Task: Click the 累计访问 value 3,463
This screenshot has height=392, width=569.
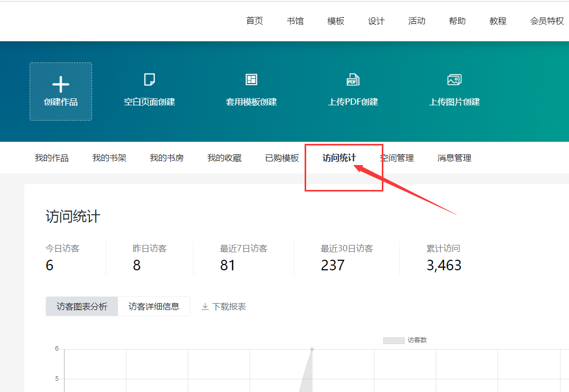Action: click(x=444, y=266)
